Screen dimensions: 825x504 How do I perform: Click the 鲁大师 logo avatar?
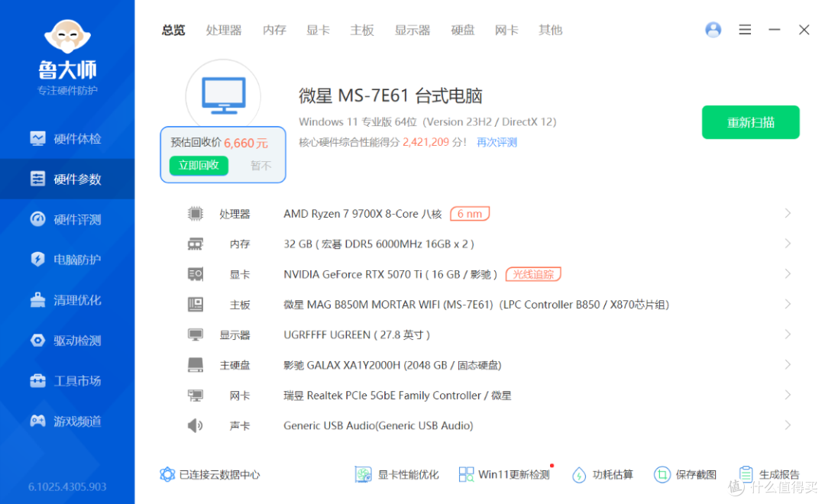pyautogui.click(x=67, y=37)
